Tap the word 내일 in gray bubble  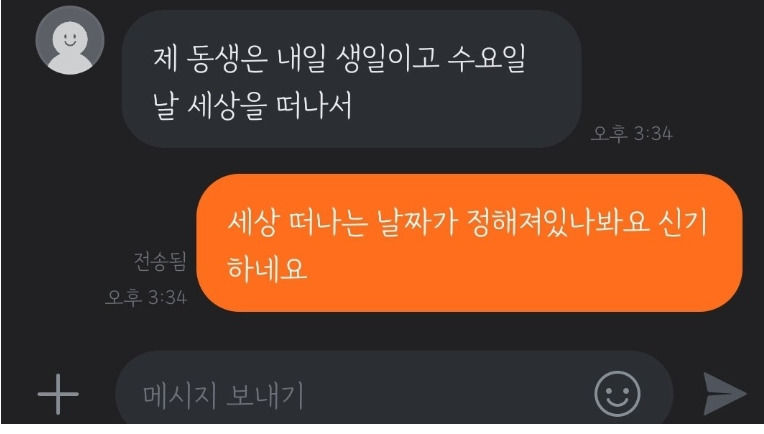tap(301, 59)
